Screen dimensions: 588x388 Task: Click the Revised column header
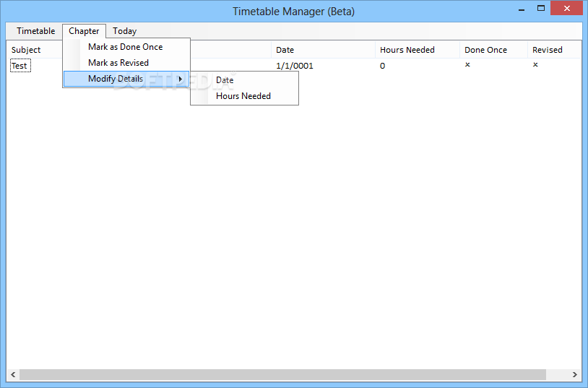click(x=554, y=50)
